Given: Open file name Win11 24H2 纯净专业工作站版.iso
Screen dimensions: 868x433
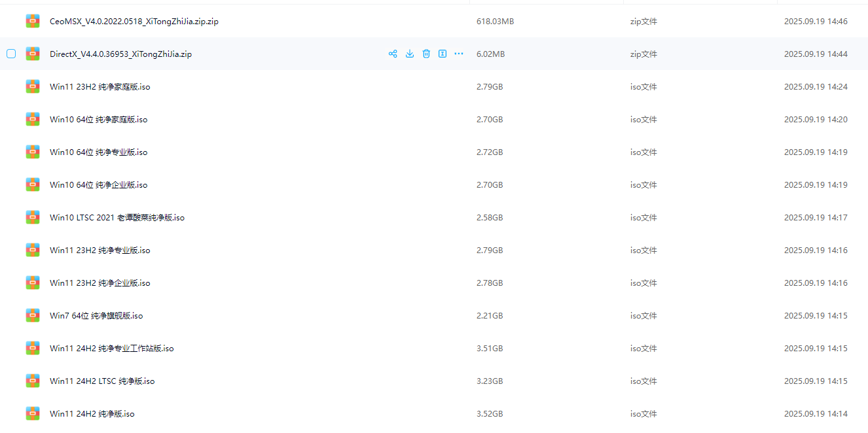Looking at the screenshot, I should [112, 348].
